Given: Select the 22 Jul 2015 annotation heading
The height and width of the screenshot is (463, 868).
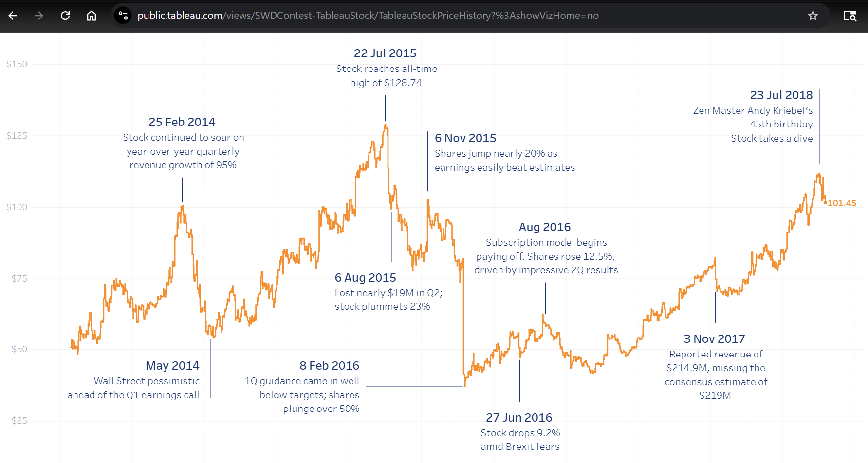Looking at the screenshot, I should (x=385, y=53).
